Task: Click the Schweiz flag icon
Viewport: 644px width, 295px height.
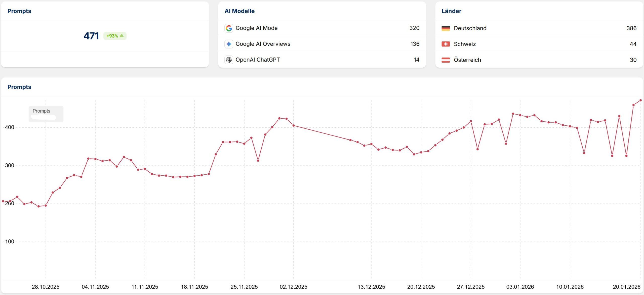Action: tap(446, 44)
